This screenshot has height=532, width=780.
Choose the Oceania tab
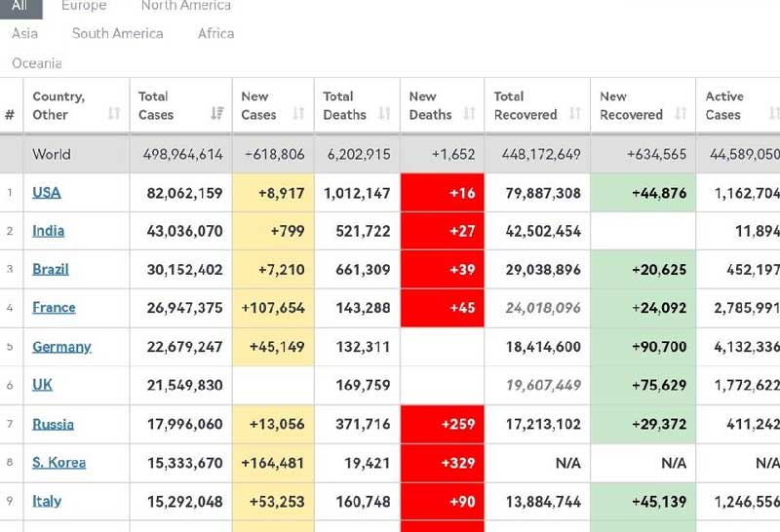click(37, 63)
